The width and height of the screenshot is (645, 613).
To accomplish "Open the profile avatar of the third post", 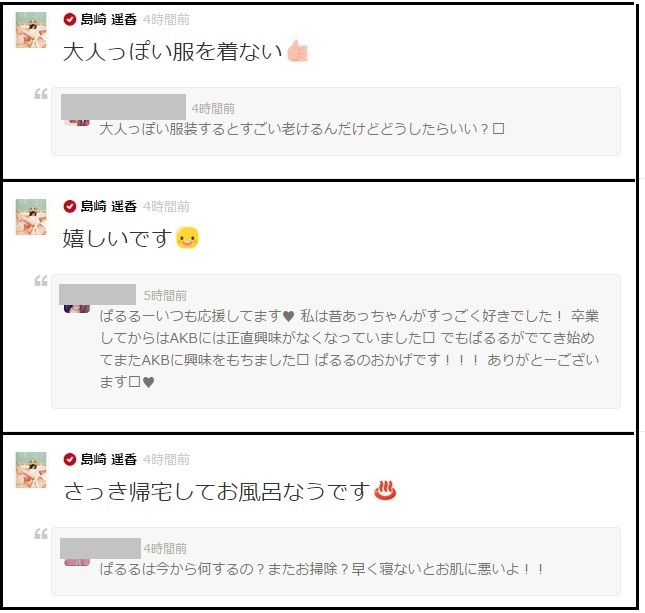I will (x=31, y=470).
